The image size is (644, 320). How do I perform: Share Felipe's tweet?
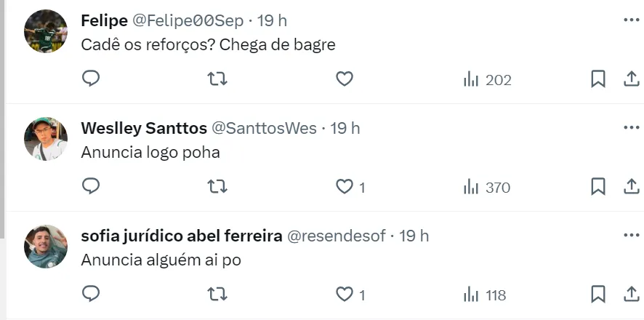(631, 79)
